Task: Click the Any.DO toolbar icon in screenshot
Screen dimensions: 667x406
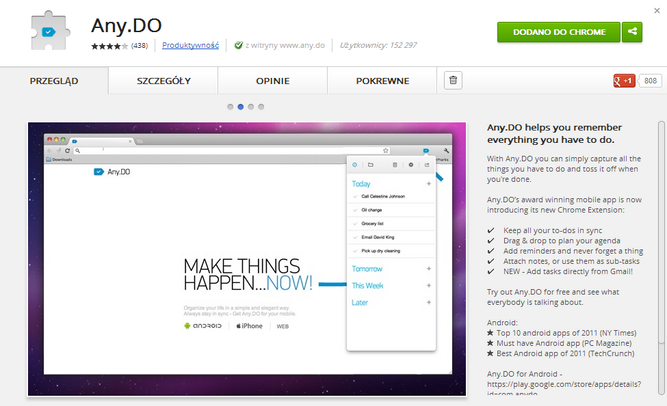Action: click(426, 151)
